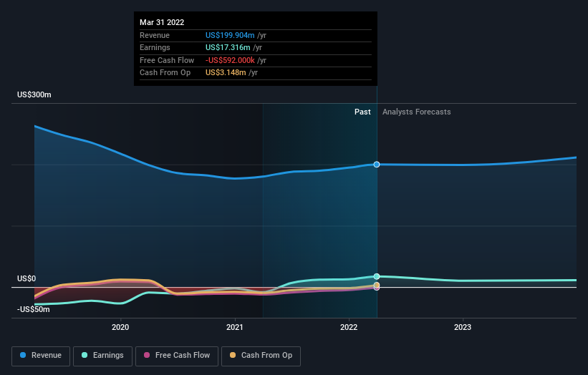Image resolution: width=588 pixels, height=375 pixels.
Task: Click the Earnings row label in tooltip
Action: [155, 47]
